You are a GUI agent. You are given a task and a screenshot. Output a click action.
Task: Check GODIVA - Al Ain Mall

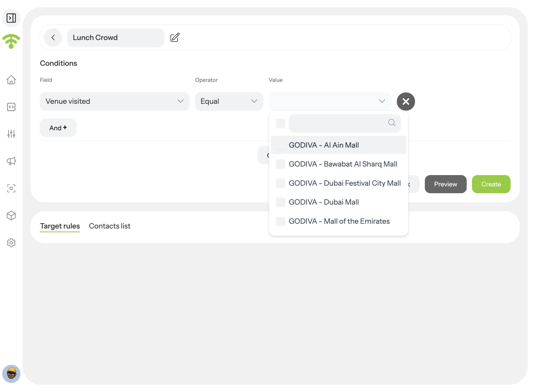(281, 145)
